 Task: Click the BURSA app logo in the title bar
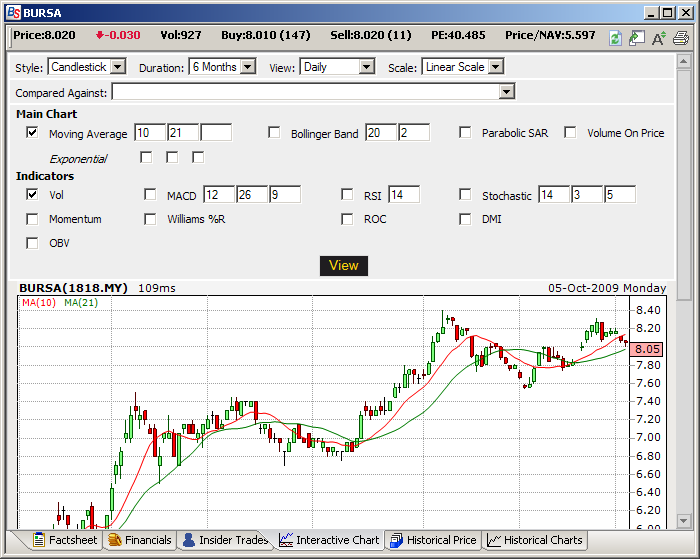pyautogui.click(x=14, y=13)
